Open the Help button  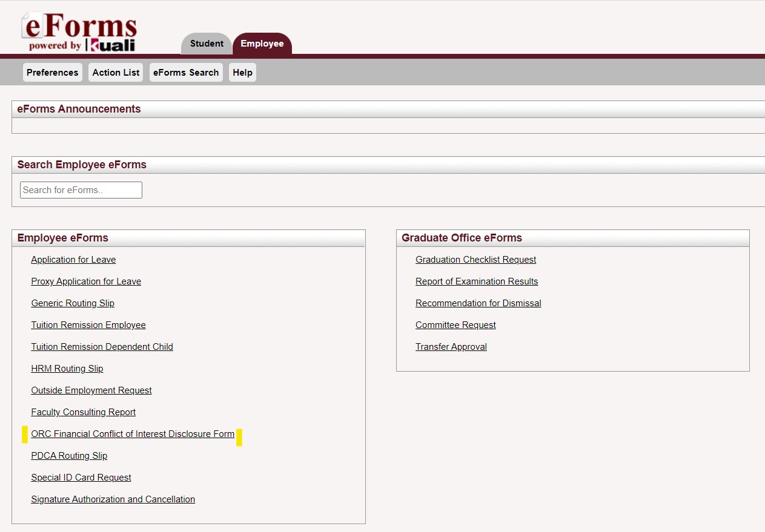click(x=242, y=73)
